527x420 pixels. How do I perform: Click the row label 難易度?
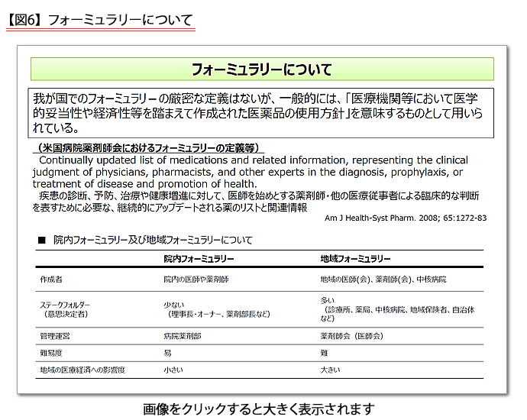pos(51,353)
